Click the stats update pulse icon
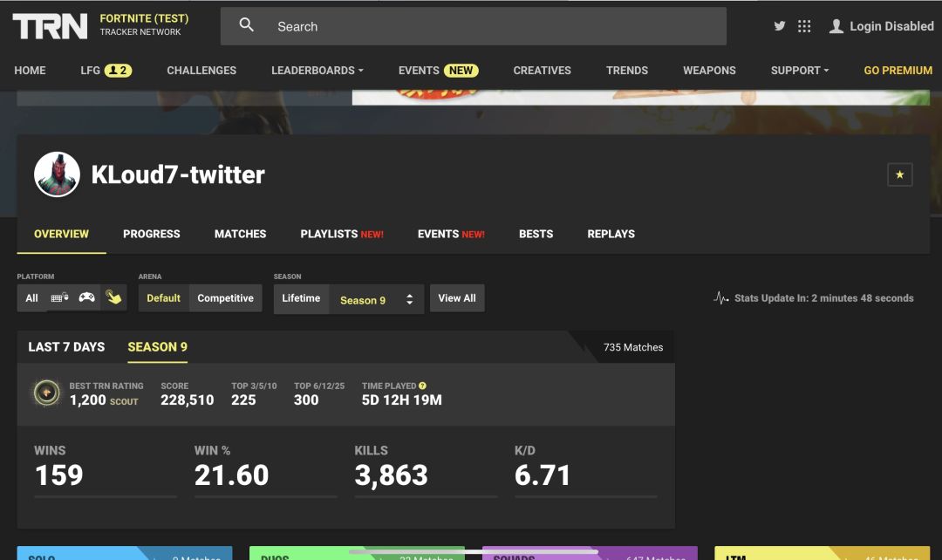942x560 pixels. 721,298
